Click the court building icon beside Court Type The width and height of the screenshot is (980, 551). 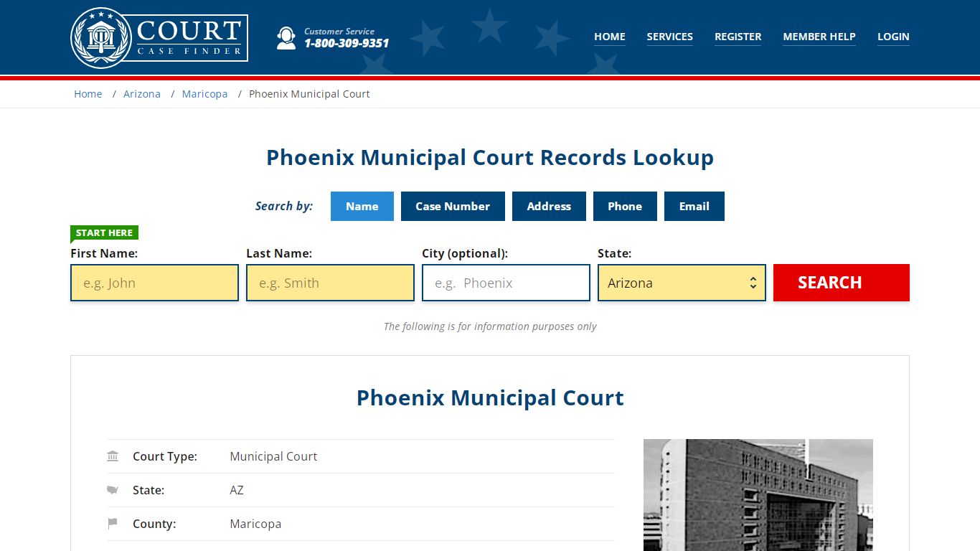click(113, 456)
